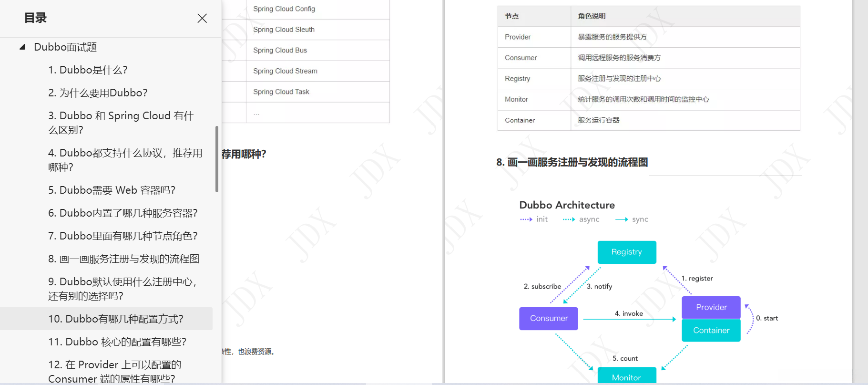Click the Provider box in the diagram

click(711, 307)
